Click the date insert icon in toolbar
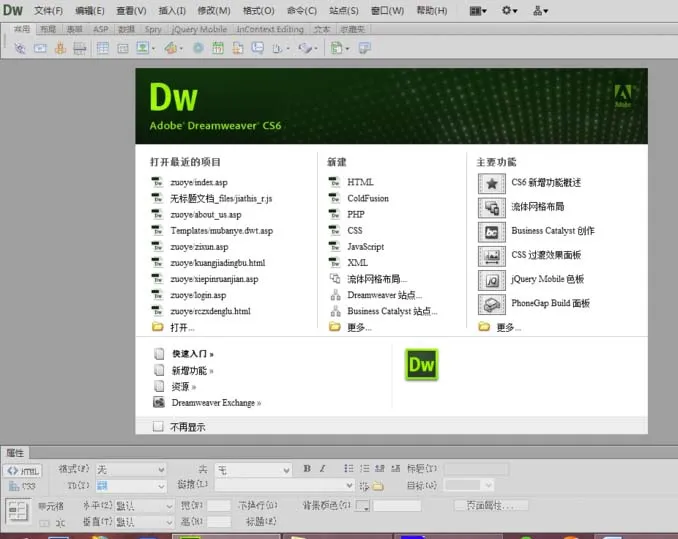Screen dimensions: 678x539 coord(218,48)
